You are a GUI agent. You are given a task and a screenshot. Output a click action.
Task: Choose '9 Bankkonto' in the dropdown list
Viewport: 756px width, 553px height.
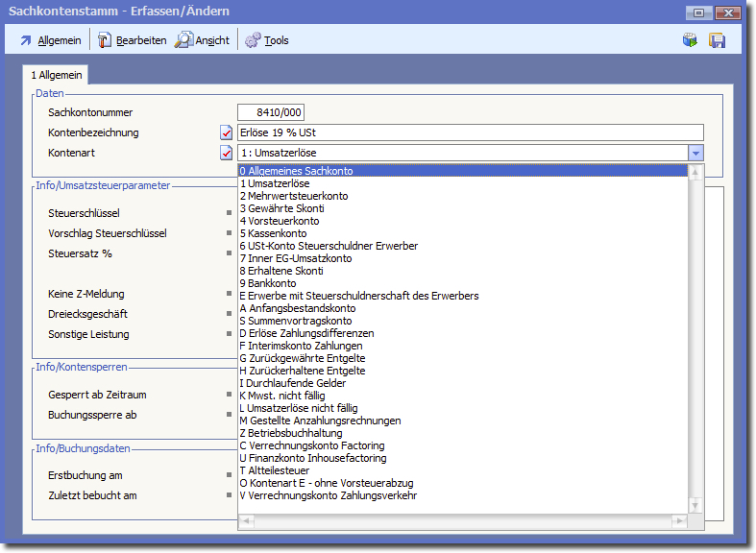point(268,283)
